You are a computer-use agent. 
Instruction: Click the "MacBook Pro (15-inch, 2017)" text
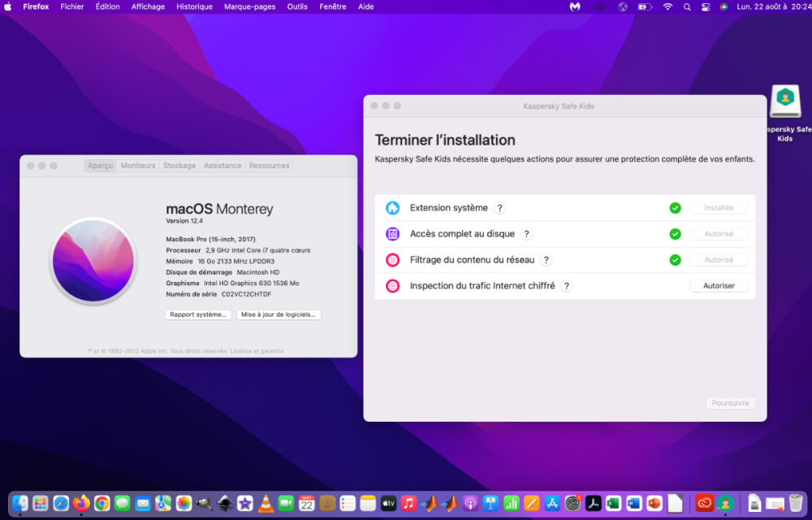(x=210, y=240)
